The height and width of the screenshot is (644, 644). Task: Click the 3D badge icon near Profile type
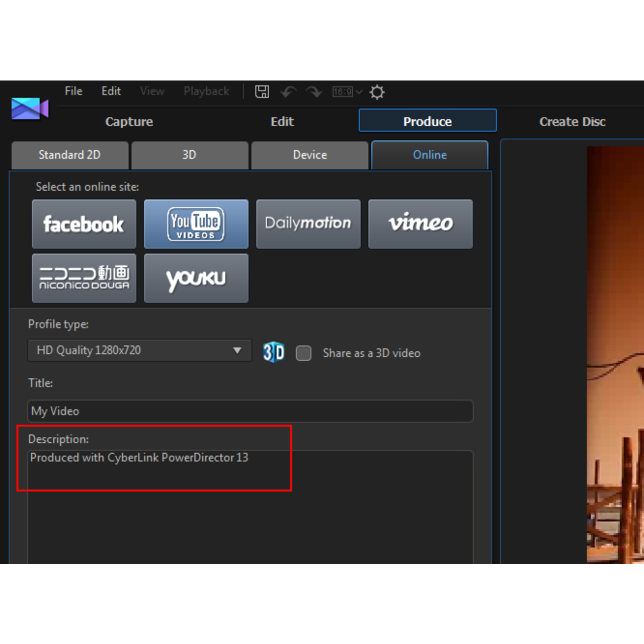[x=273, y=352]
